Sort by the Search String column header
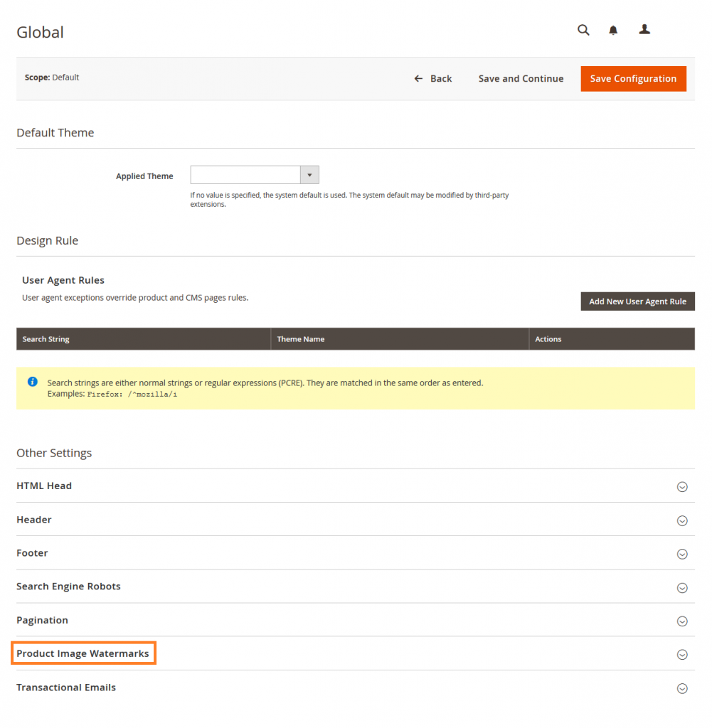Screen dimensions: 712x728 46,339
